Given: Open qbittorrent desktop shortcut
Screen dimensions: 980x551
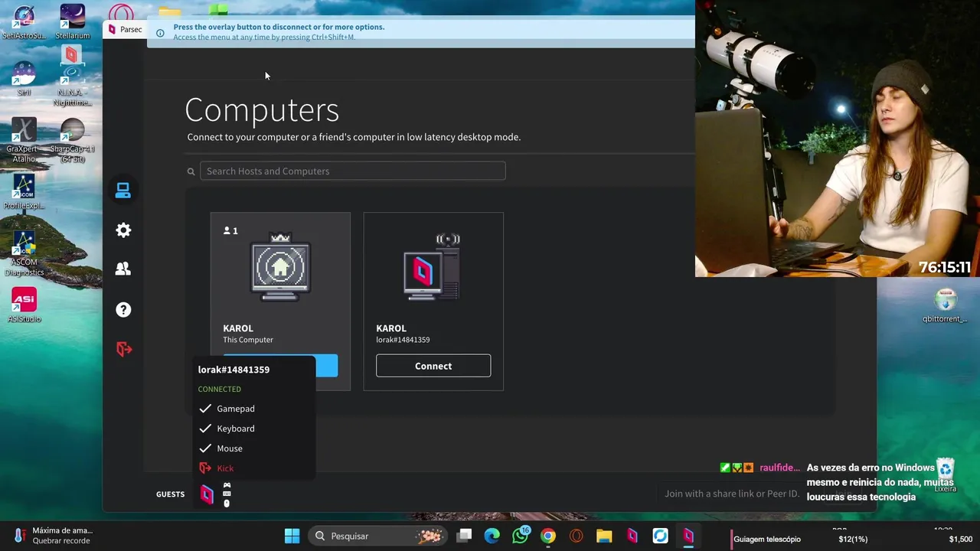Looking at the screenshot, I should 946,305.
